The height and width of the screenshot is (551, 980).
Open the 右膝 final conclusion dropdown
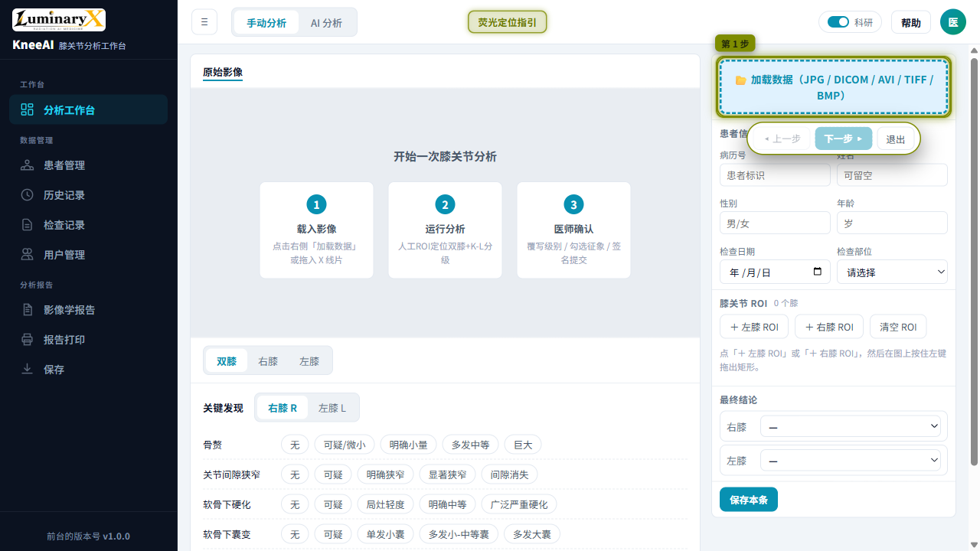tap(851, 426)
